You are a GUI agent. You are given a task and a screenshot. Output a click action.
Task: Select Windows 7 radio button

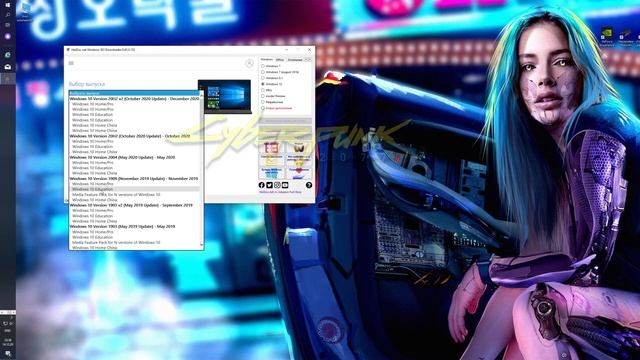point(263,66)
